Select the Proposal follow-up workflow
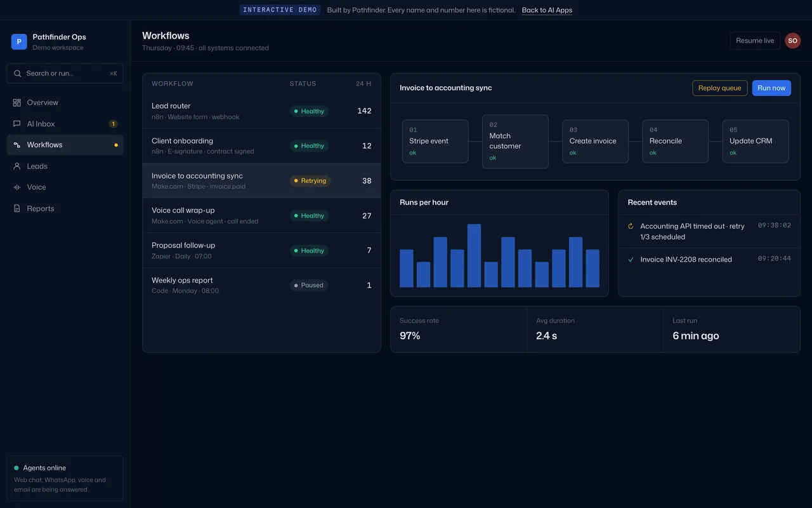 click(x=261, y=251)
